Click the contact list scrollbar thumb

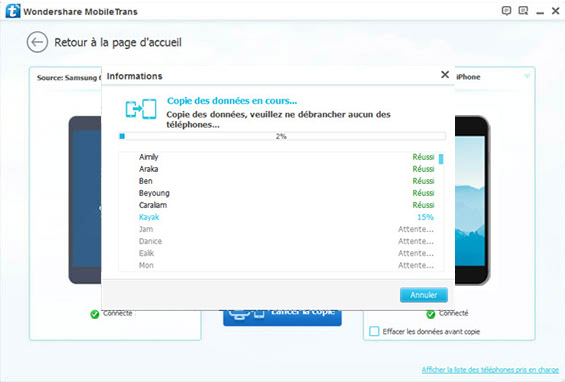point(441,159)
